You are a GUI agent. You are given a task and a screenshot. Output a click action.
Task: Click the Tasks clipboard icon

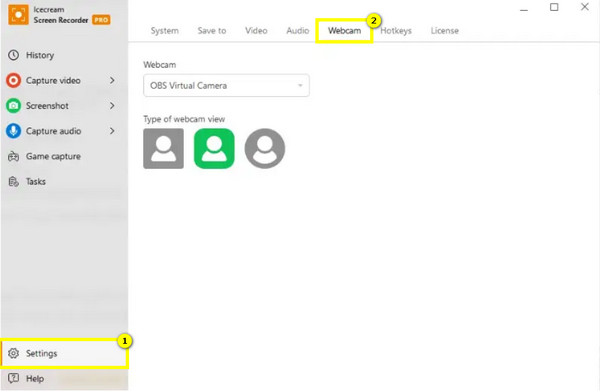pyautogui.click(x=13, y=181)
